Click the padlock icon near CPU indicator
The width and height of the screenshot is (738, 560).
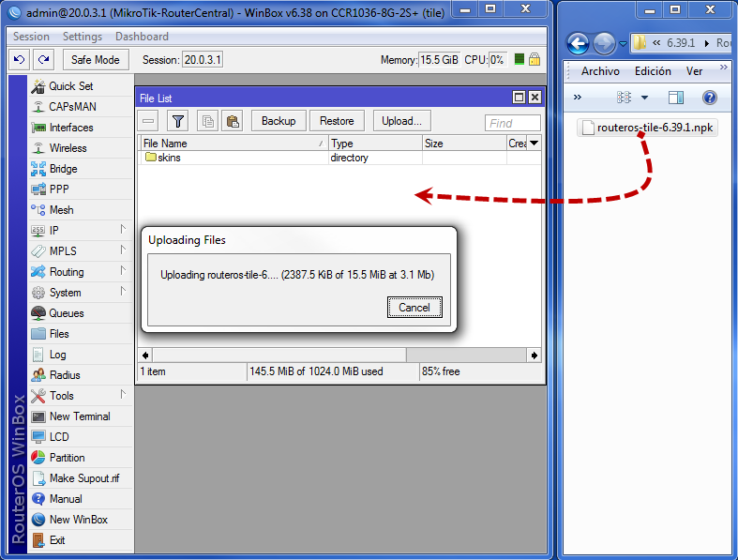535,59
